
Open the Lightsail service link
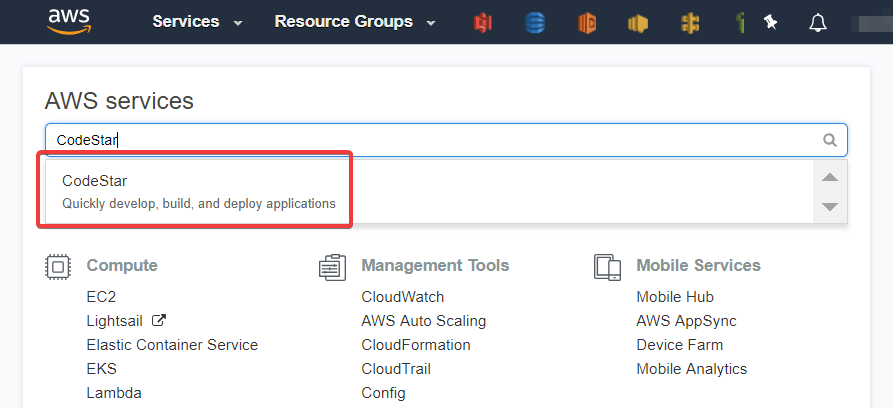(114, 321)
